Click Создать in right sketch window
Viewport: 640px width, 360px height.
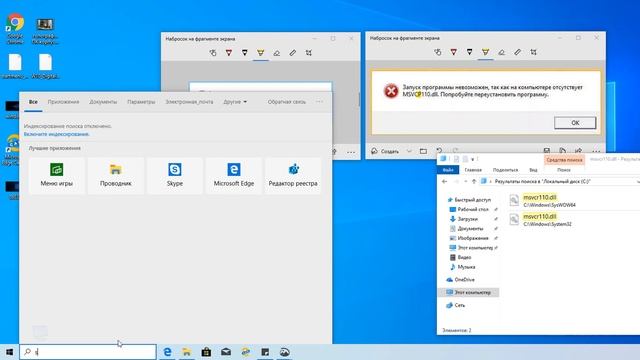pos(385,151)
